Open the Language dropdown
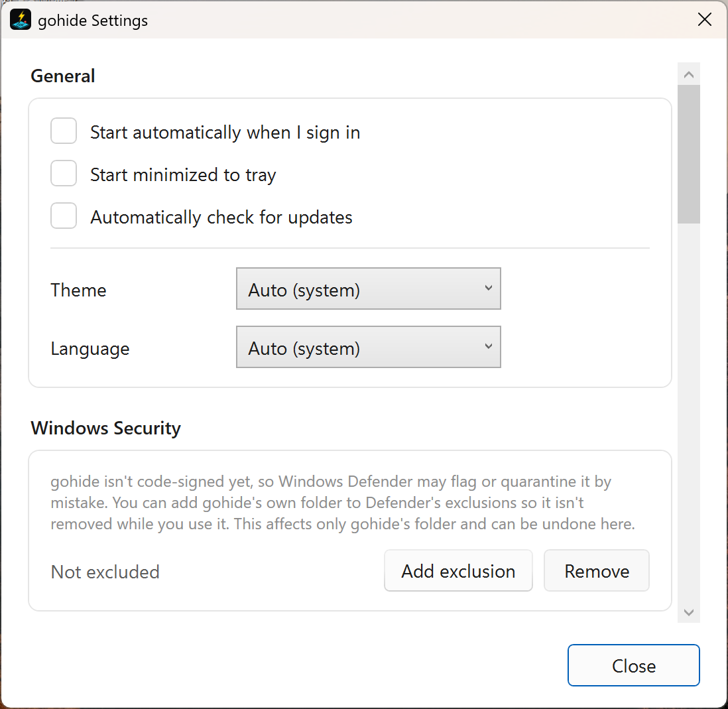Image resolution: width=728 pixels, height=709 pixels. pos(368,347)
